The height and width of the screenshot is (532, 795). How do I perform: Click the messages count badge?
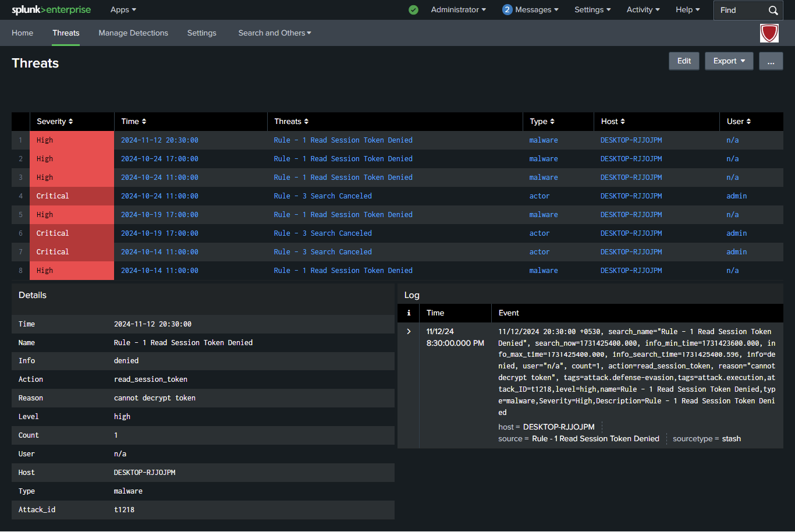click(x=507, y=10)
